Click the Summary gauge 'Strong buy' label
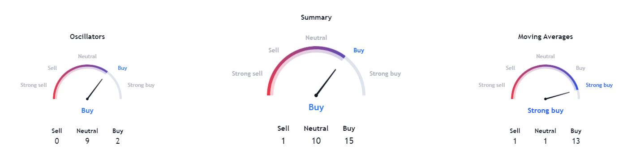The height and width of the screenshot is (163, 644). point(385,73)
